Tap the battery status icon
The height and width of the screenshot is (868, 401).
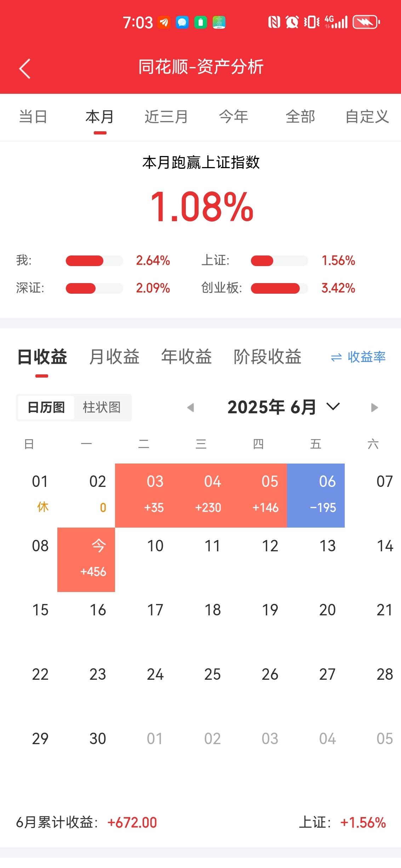pos(366,22)
